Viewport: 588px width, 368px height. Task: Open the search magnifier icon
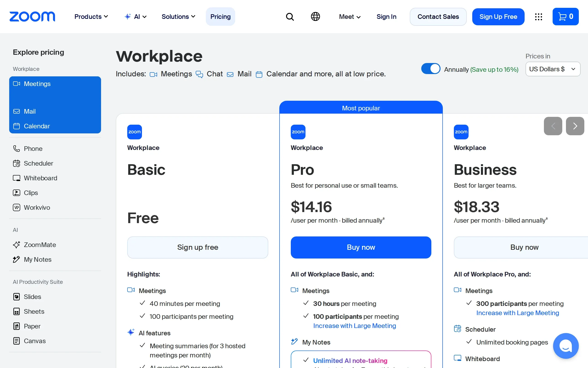pos(290,17)
